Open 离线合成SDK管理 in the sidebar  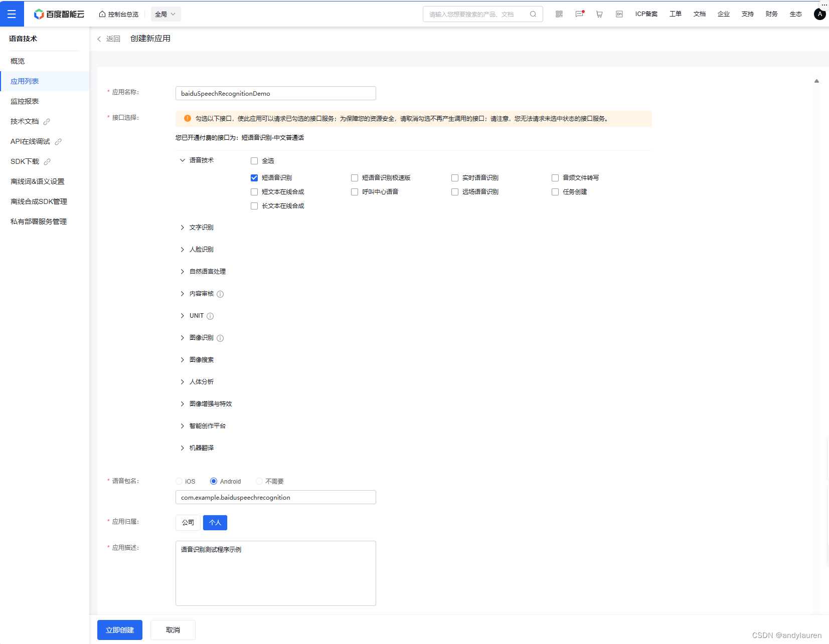(45, 201)
